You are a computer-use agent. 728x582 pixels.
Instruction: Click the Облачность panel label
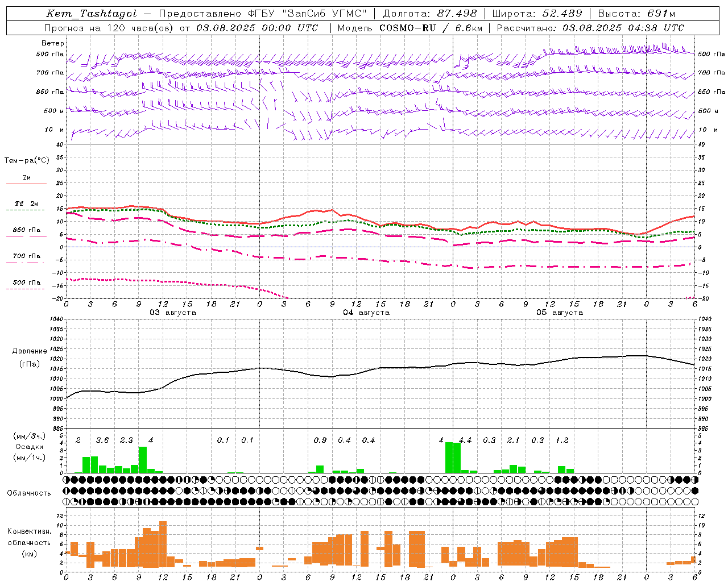point(29,493)
